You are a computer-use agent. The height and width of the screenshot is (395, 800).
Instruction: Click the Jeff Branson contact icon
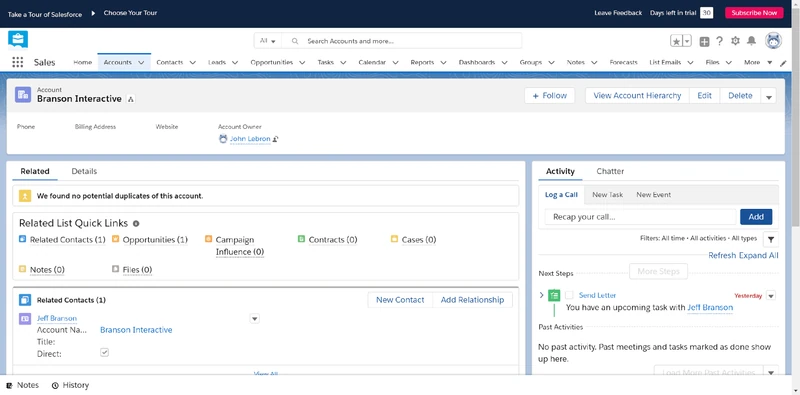click(x=25, y=318)
